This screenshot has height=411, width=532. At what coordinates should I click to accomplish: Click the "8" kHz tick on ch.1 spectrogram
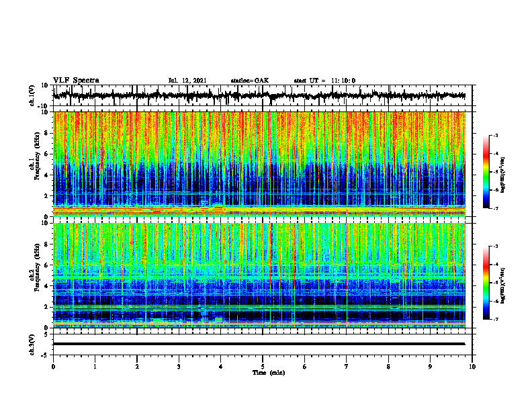tap(46, 133)
